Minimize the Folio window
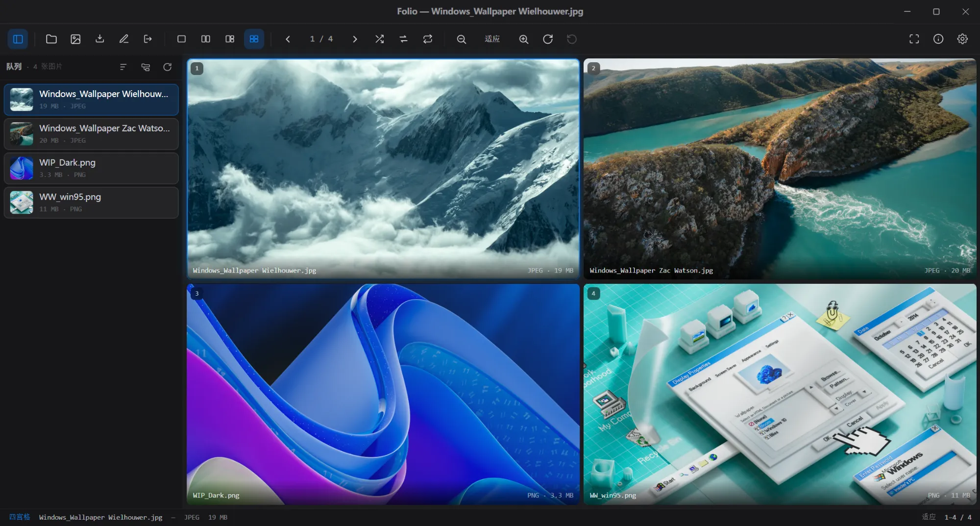The width and height of the screenshot is (980, 526). point(907,11)
